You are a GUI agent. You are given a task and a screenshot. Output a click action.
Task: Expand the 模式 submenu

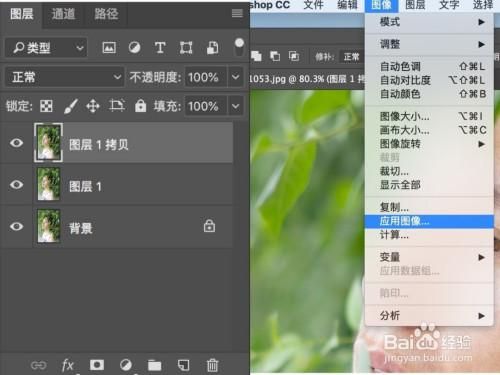coord(429,22)
